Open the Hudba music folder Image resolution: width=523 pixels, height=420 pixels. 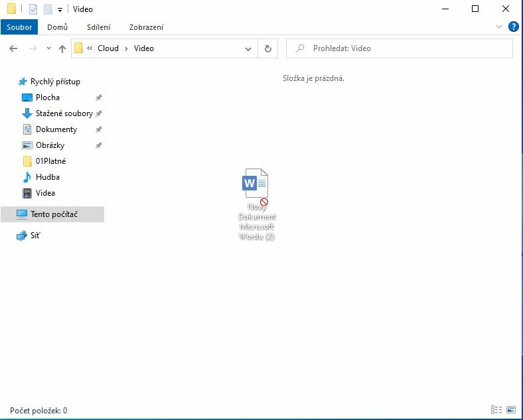coord(47,177)
